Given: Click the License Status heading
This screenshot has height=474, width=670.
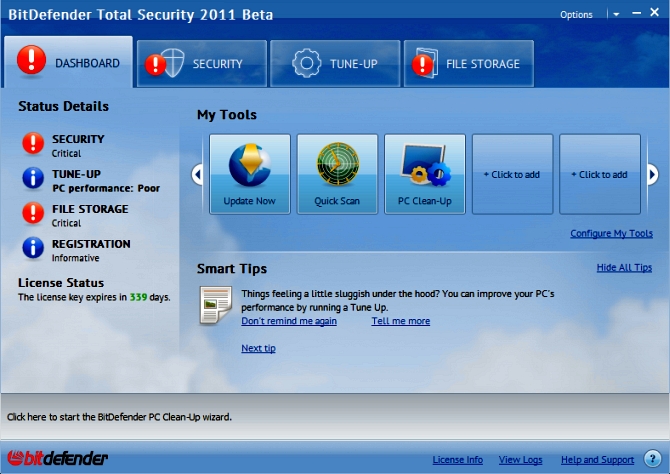Looking at the screenshot, I should pyautogui.click(x=61, y=283).
